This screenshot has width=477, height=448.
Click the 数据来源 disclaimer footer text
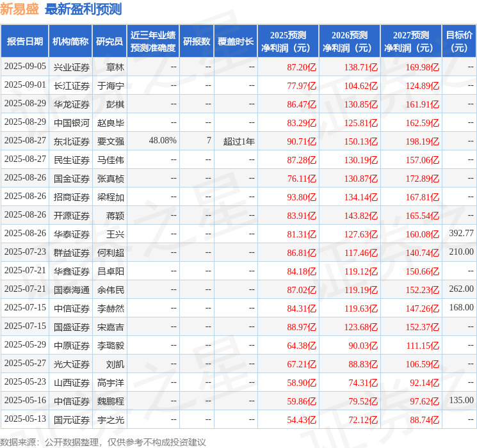tap(103, 442)
